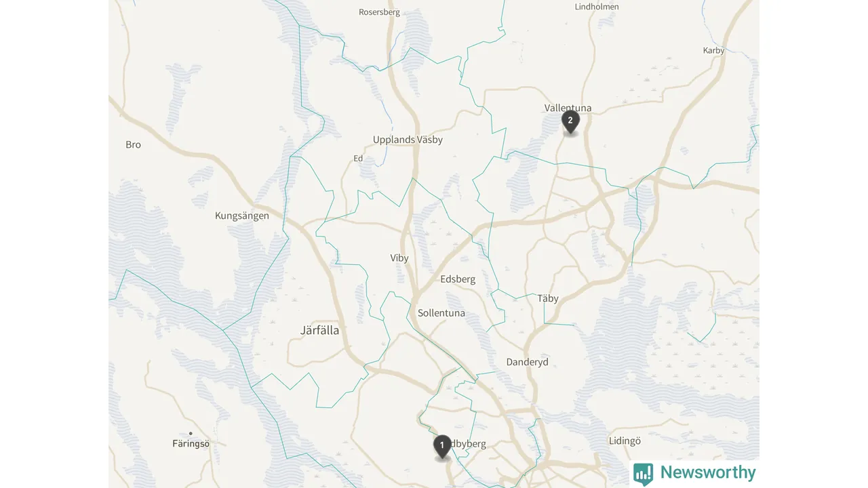Viewport: 868px width, 488px height.
Task: Click the Ed place label
Action: click(358, 159)
